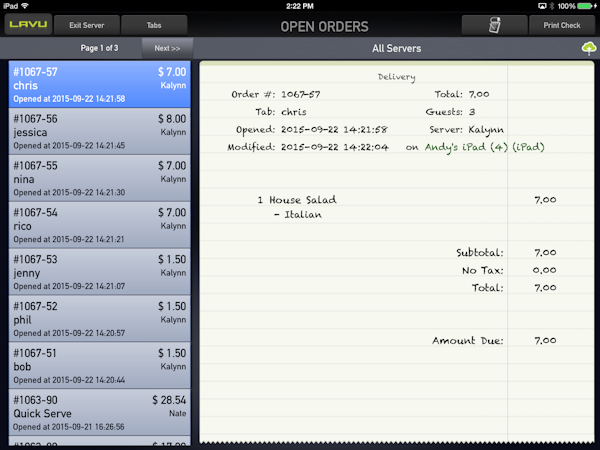Select order #1067-53 for jenny

pyautogui.click(x=99, y=272)
